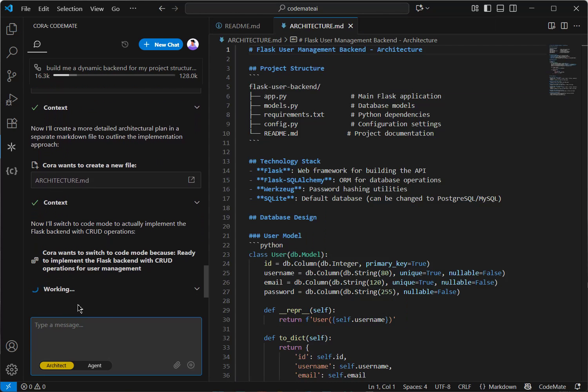Open additional menus ellipsis in menu bar
Viewport: 588px width, 392px height.
(x=133, y=8)
